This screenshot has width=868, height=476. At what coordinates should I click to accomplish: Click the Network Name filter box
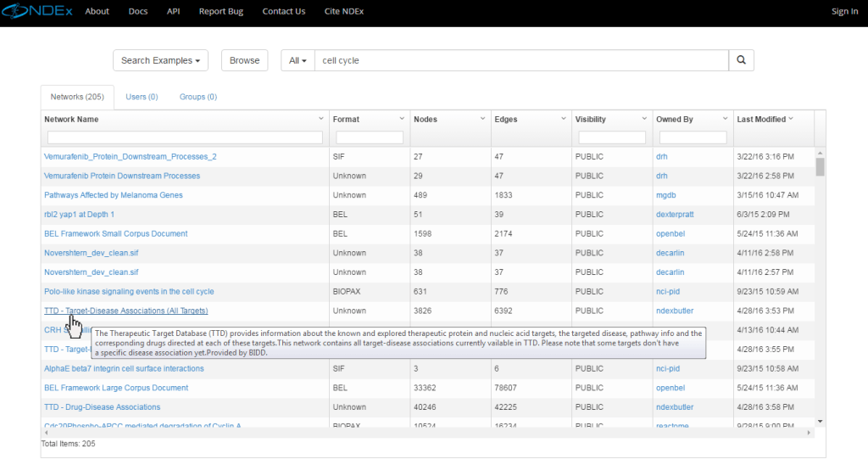(185, 137)
